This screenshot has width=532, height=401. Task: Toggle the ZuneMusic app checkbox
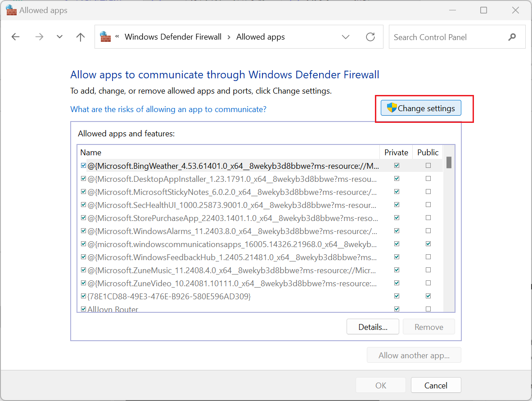point(83,270)
